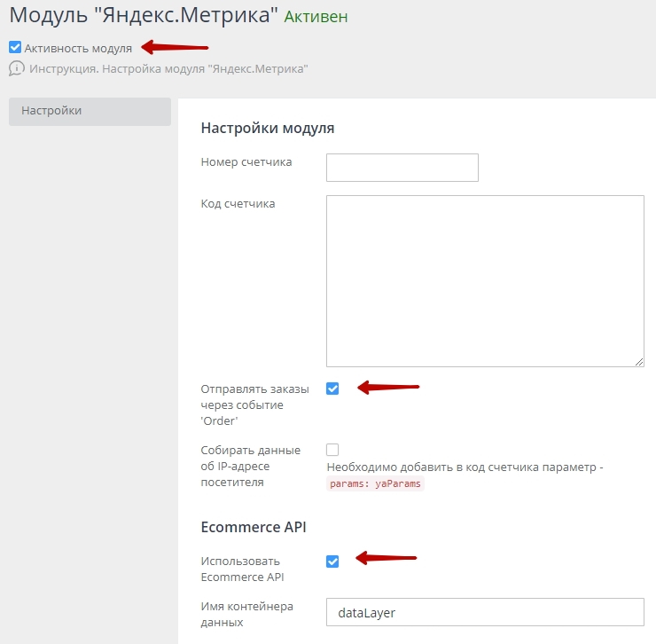
Task: Enable 'Собирать данные об IP-адресе посетителя' checkbox
Action: click(x=332, y=450)
